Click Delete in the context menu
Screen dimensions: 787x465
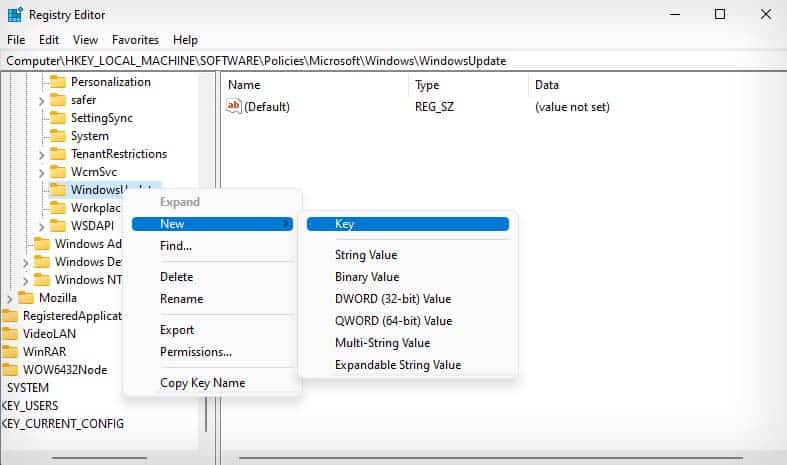[176, 277]
